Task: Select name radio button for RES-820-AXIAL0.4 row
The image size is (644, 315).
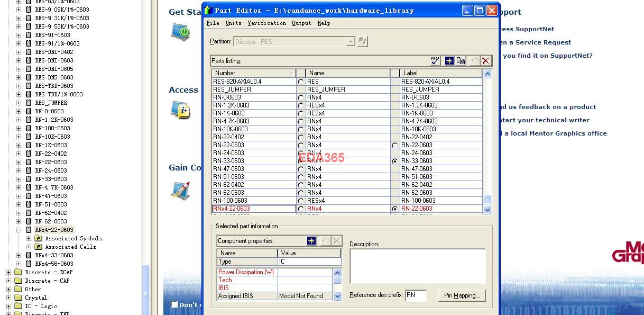Action: [301, 82]
